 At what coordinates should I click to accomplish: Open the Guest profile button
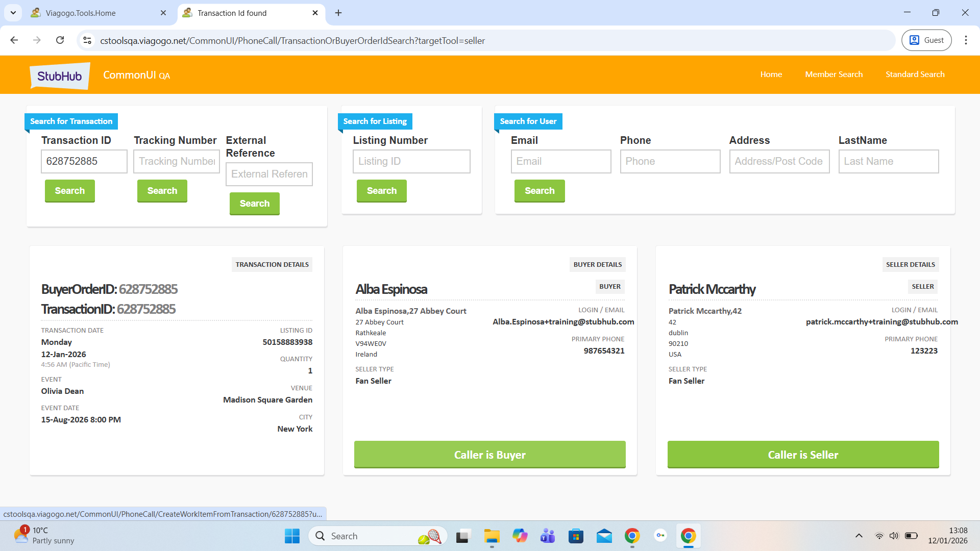tap(926, 40)
